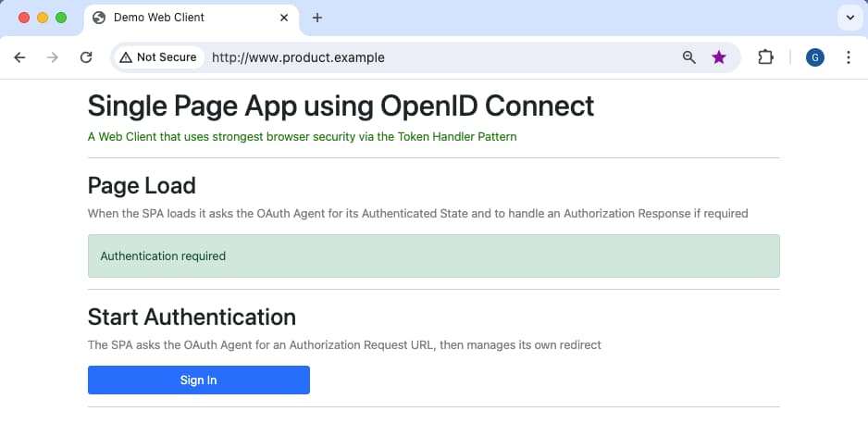Viewport: 868px width, 424px height.
Task: Close the Demo Web Client tab
Action: click(x=285, y=18)
